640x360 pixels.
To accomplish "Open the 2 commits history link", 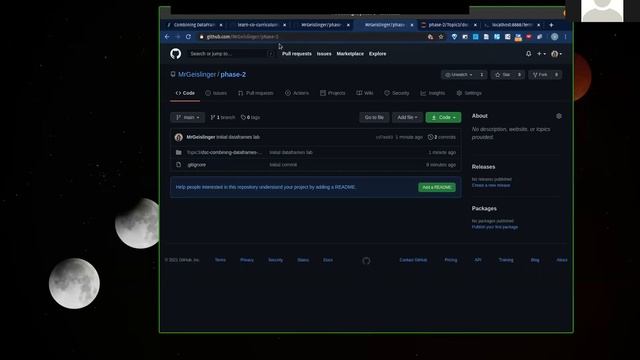I will [x=442, y=137].
